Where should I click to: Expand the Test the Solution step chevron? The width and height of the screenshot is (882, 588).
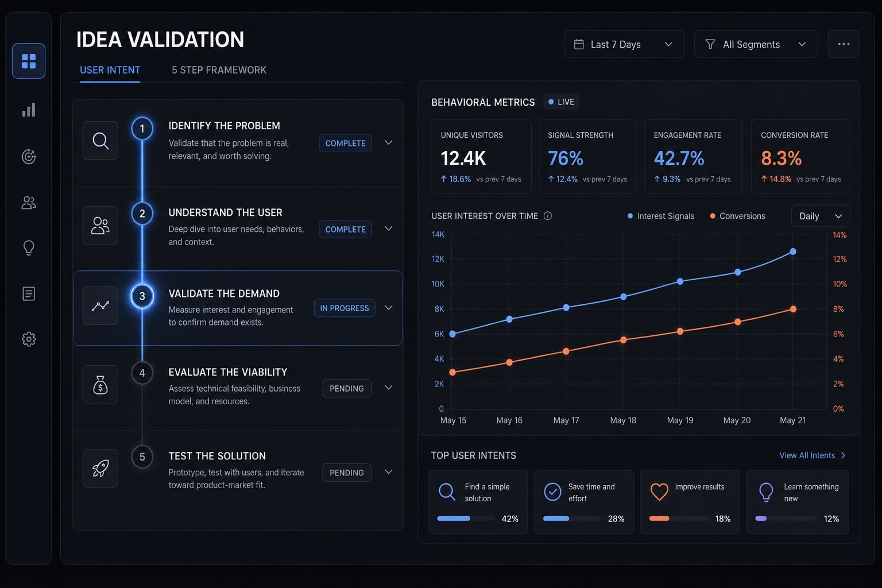point(389,472)
